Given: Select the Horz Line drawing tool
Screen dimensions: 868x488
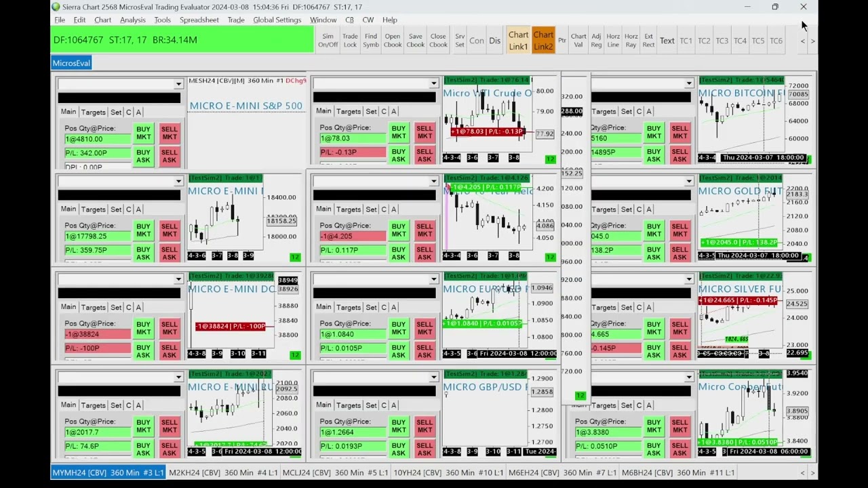Looking at the screenshot, I should 613,41.
